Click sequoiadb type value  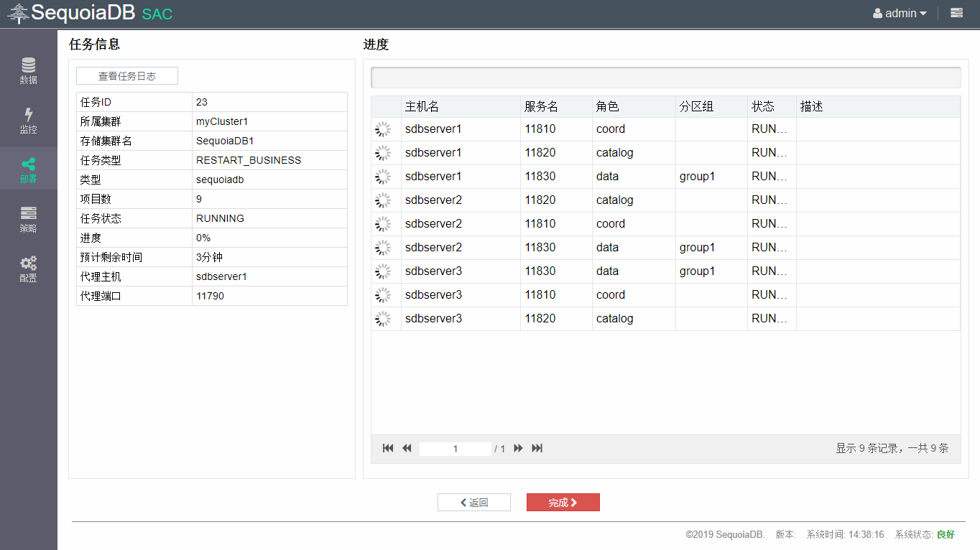coord(220,180)
